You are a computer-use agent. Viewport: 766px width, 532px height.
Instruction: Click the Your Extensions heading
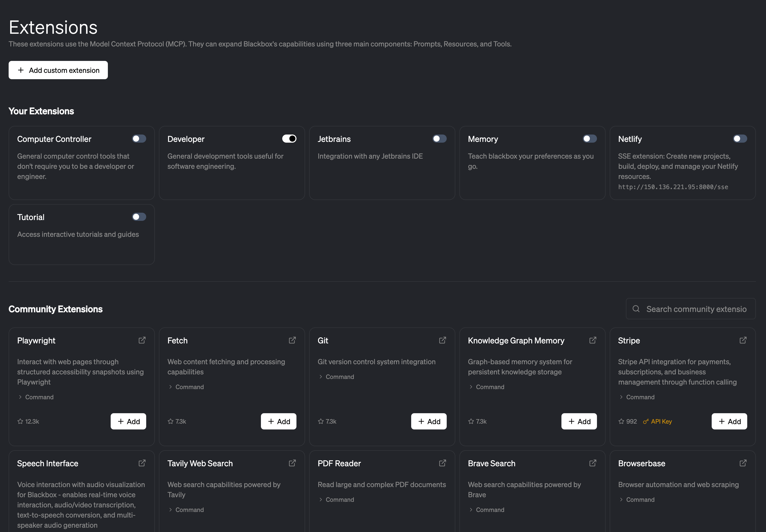tap(41, 111)
